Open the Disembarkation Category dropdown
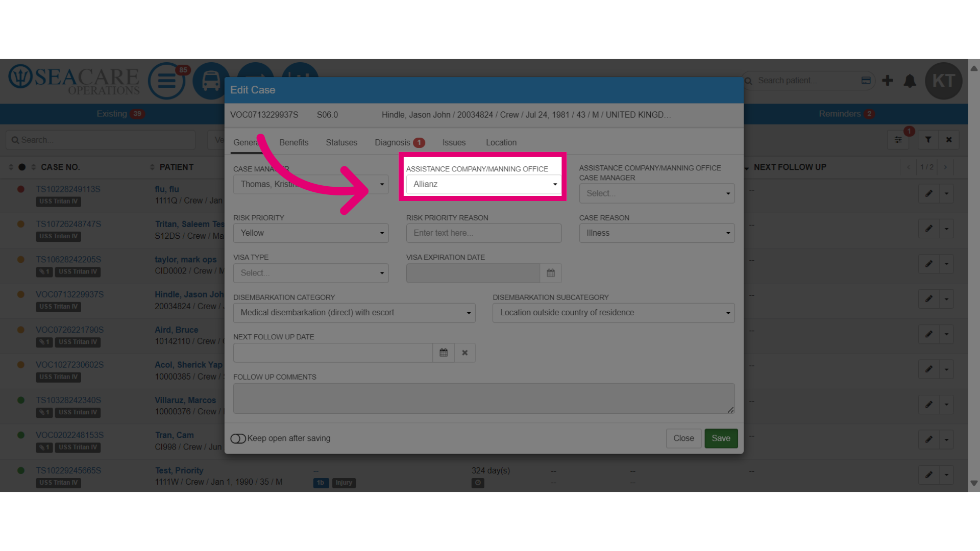Image resolution: width=980 pixels, height=551 pixels. [x=354, y=313]
